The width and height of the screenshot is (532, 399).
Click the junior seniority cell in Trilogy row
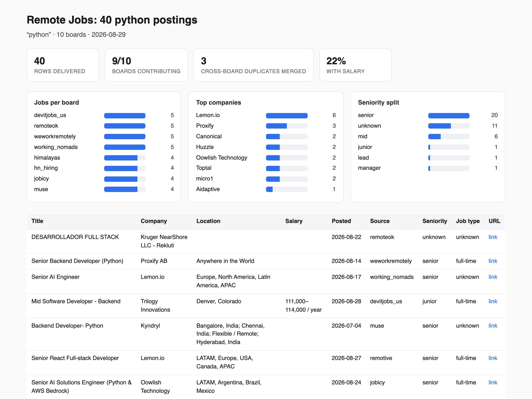click(429, 301)
